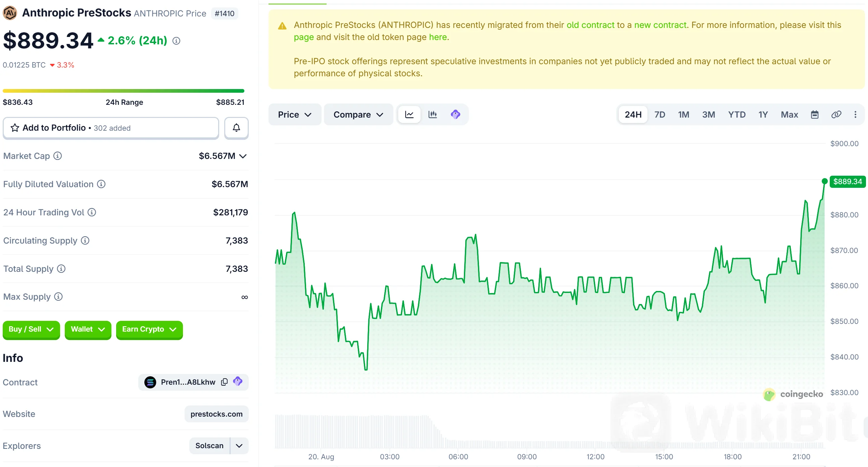Select the Max time range tab
This screenshot has width=868, height=467.
(789, 115)
